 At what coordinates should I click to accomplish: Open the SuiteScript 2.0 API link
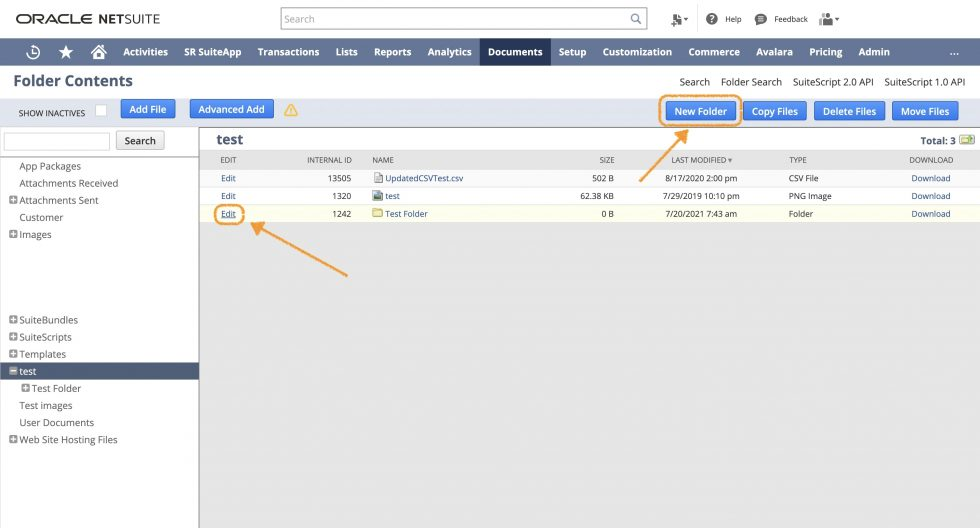click(832, 82)
